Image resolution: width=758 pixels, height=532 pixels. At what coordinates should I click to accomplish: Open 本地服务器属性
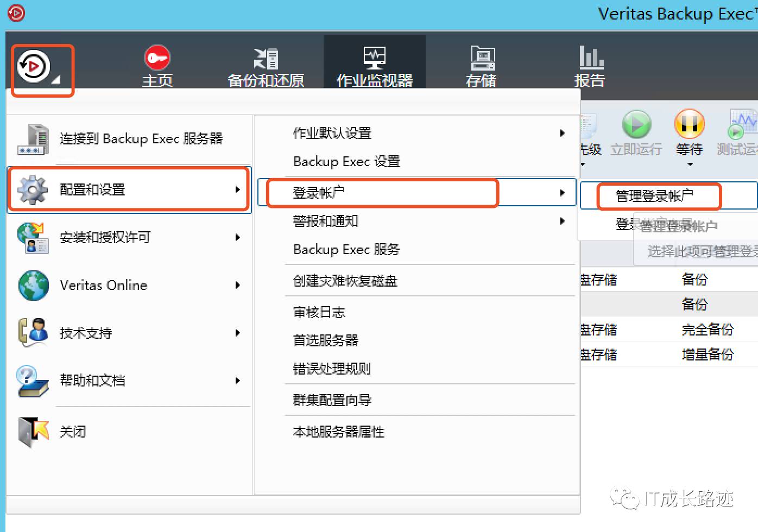[416, 432]
